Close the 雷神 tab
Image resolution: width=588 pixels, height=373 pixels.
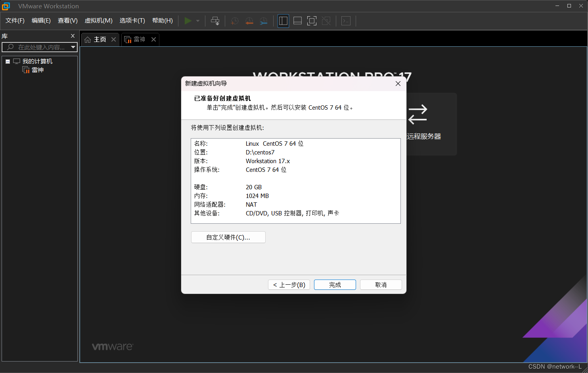point(153,39)
